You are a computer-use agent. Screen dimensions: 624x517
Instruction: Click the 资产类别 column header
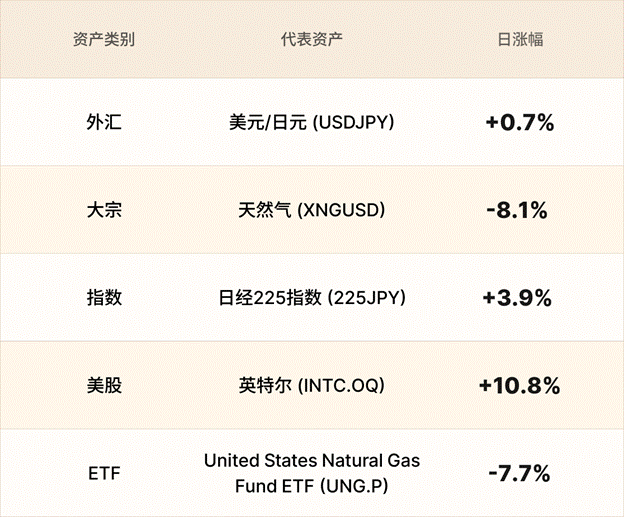(x=104, y=41)
